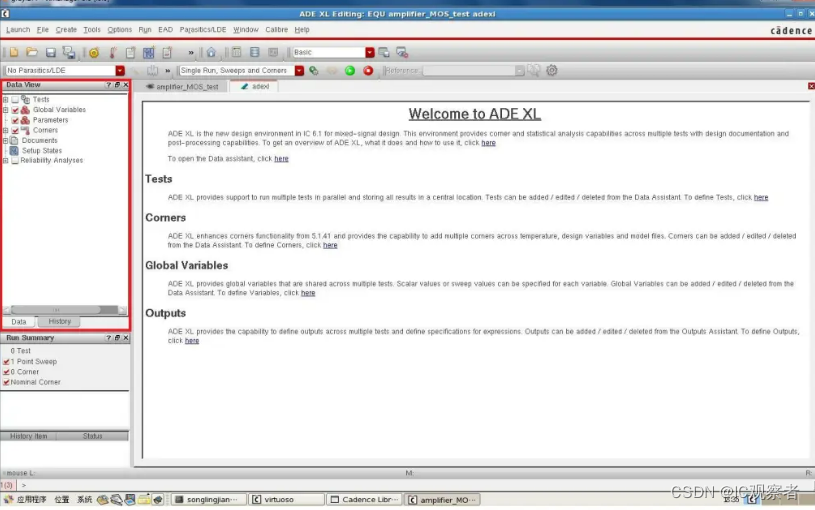Expand the Global Variables tree node

pyautogui.click(x=5, y=110)
